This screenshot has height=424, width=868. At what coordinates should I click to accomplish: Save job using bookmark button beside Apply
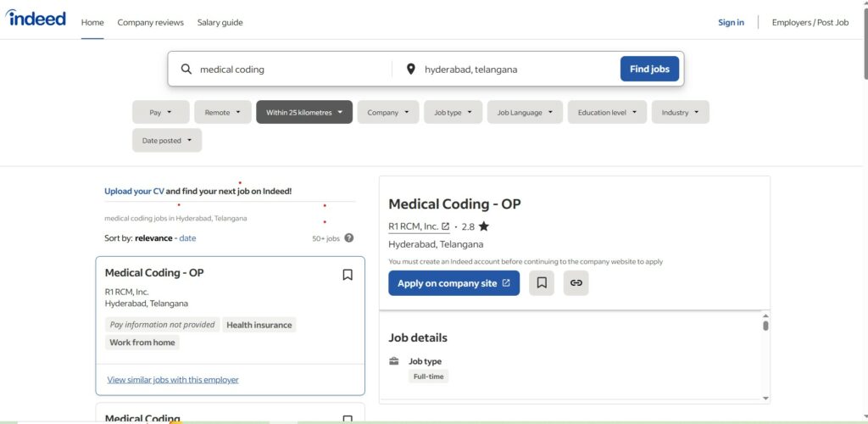coord(542,283)
